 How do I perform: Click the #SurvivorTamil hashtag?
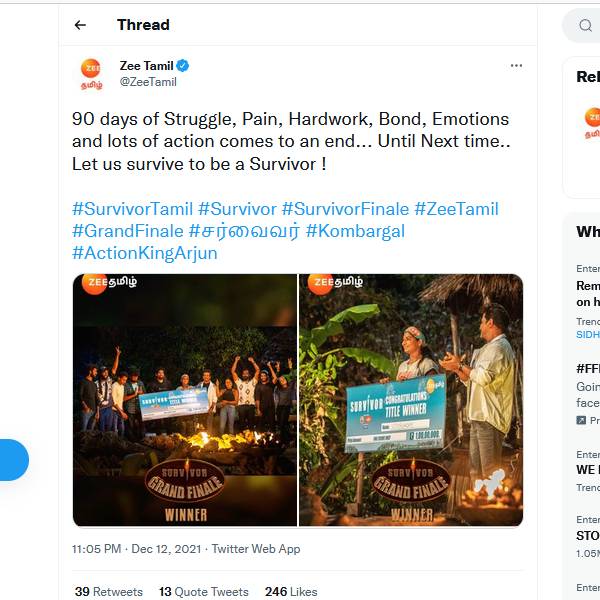coord(132,209)
